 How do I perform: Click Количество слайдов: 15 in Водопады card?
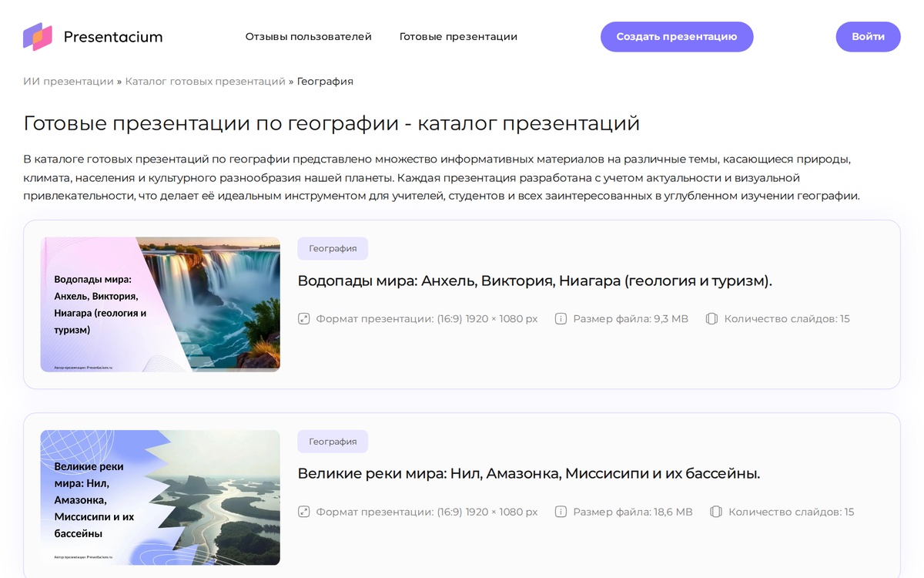pos(787,318)
